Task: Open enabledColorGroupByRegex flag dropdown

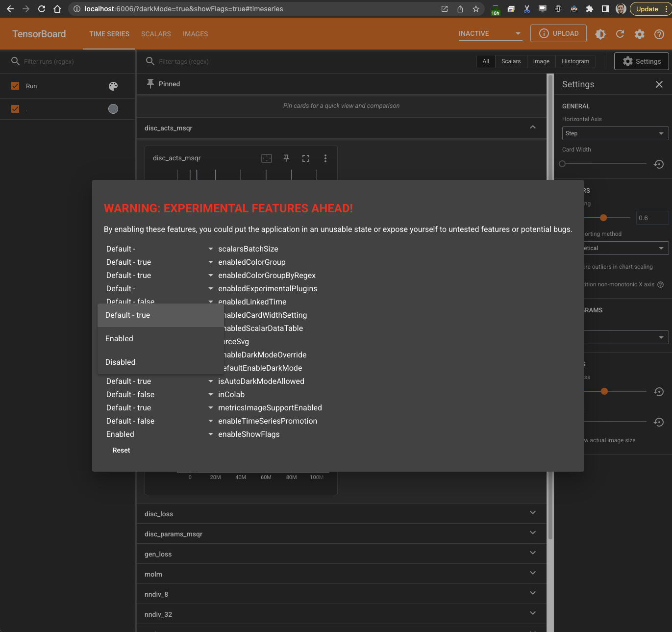Action: (160, 276)
